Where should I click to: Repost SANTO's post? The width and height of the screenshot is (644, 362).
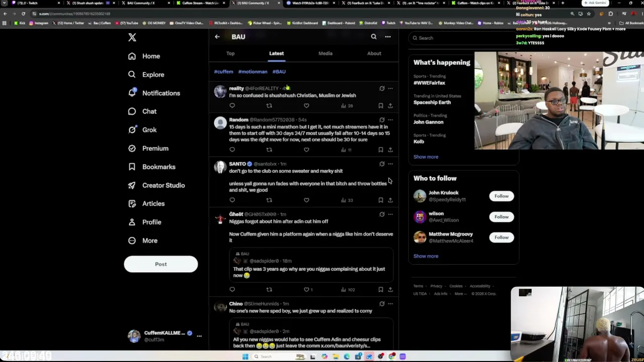click(x=269, y=200)
